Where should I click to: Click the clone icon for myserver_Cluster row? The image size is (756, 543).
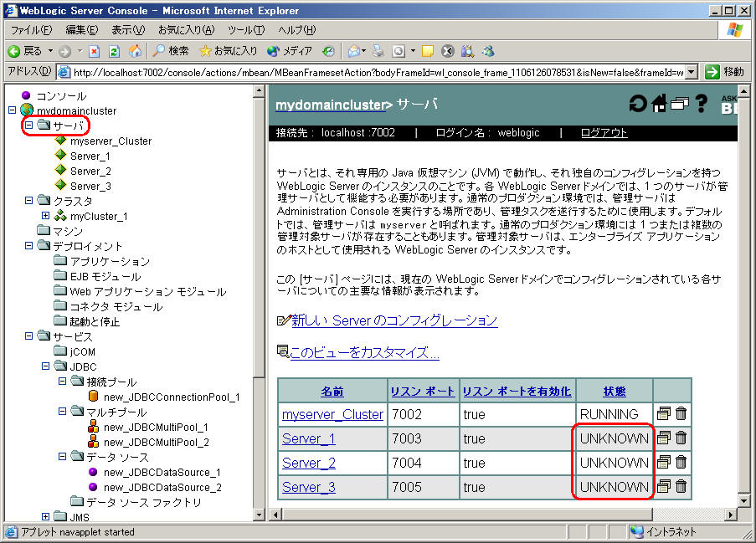[x=665, y=414]
